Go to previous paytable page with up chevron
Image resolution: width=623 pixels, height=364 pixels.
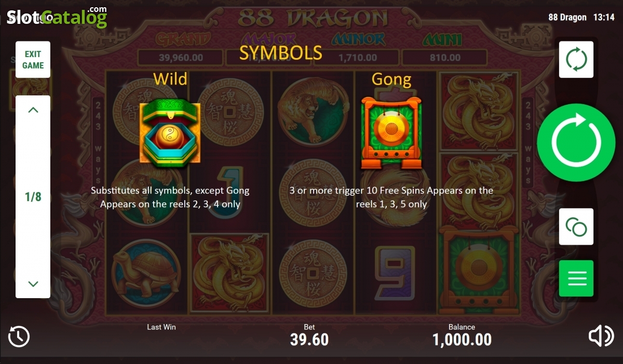[x=33, y=110]
